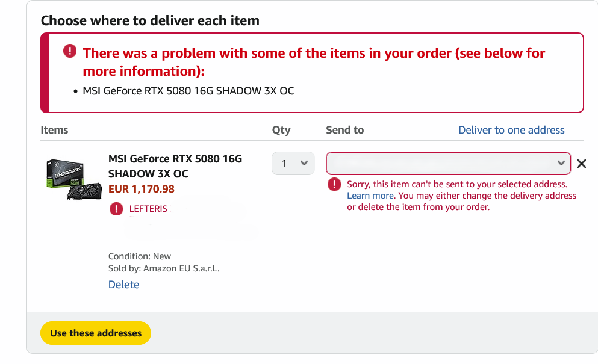Click the red "There was a problem" heading
Viewport: 598px width, 364px height.
click(313, 61)
